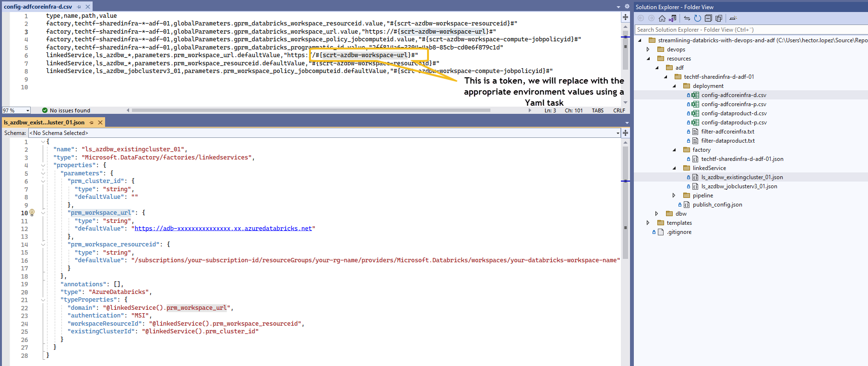Expand the devops folder
Viewport: 868px width, 366px height.
[x=648, y=49]
